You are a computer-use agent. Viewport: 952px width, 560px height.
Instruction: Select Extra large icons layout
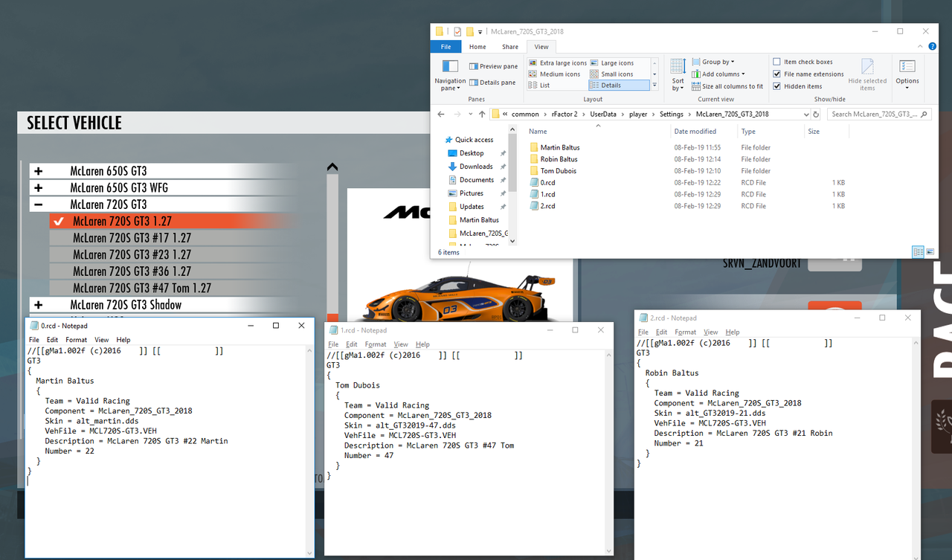coord(558,63)
